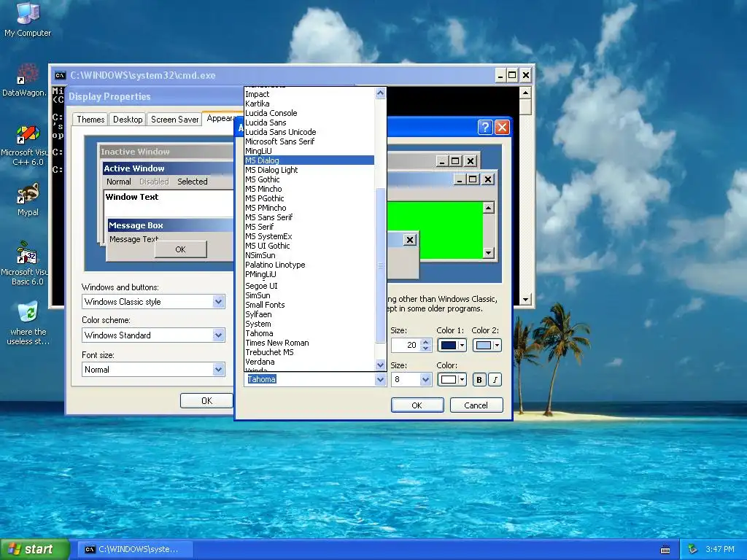The height and width of the screenshot is (560, 747).
Task: Click the Start button
Action: point(35,549)
